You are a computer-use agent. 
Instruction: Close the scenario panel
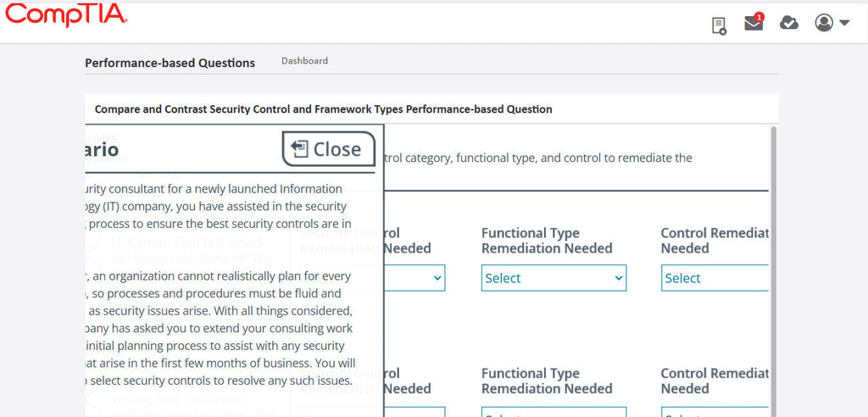328,149
